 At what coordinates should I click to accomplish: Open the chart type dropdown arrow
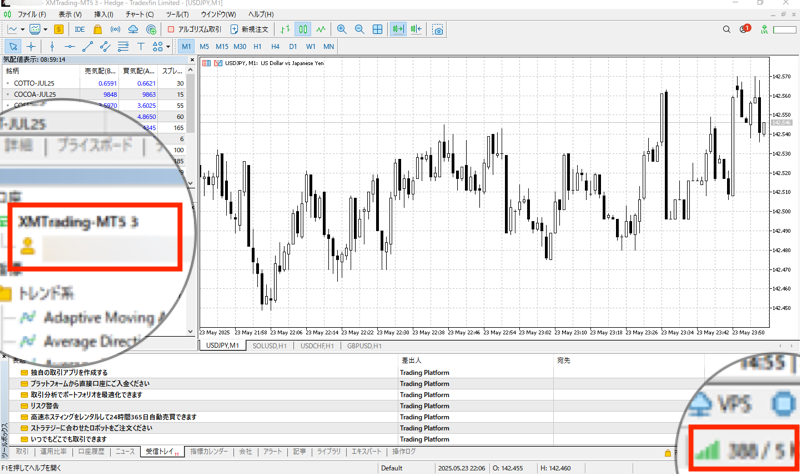(22, 30)
